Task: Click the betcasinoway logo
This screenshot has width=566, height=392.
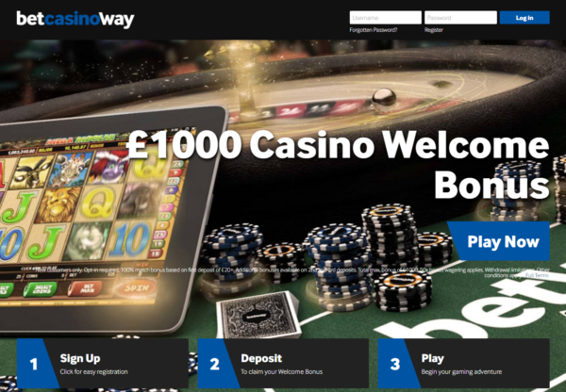Action: pos(75,19)
